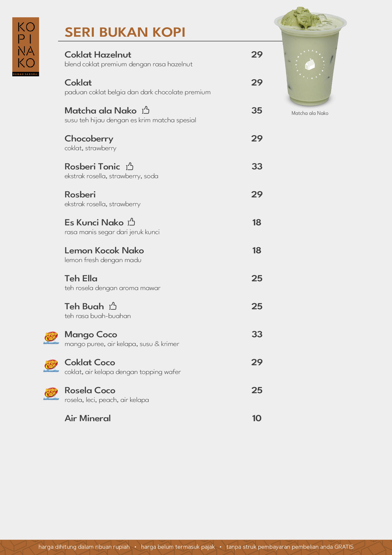Select the Coklat Hazelnut item name
Screen dimensions: 392x555
coord(98,55)
